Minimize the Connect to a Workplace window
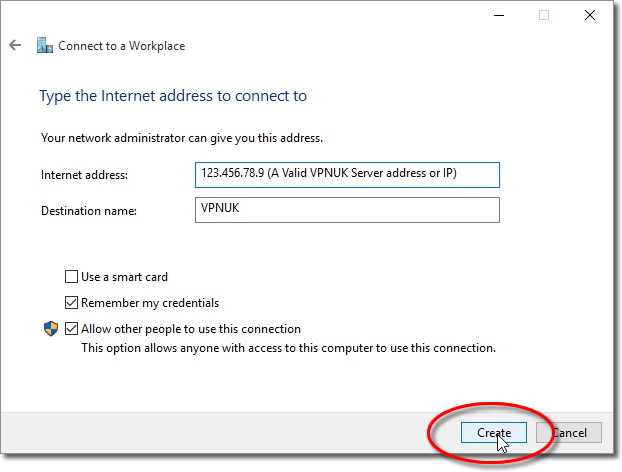The width and height of the screenshot is (622, 472). tap(499, 15)
